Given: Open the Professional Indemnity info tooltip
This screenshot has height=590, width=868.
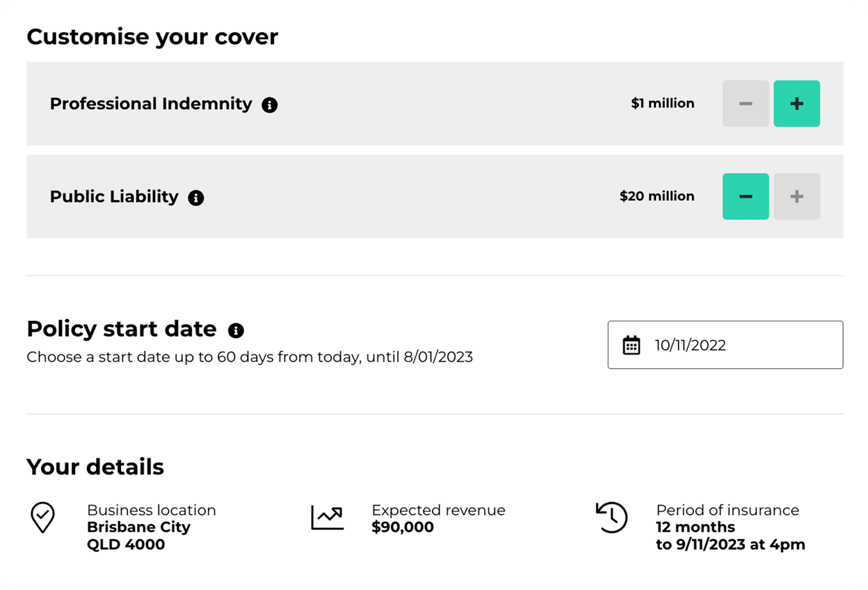Looking at the screenshot, I should (x=271, y=104).
